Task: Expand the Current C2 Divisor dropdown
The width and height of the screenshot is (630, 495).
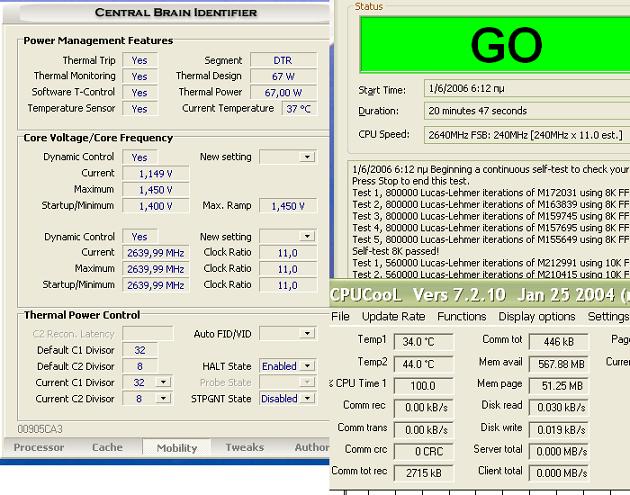Action: pos(164,399)
